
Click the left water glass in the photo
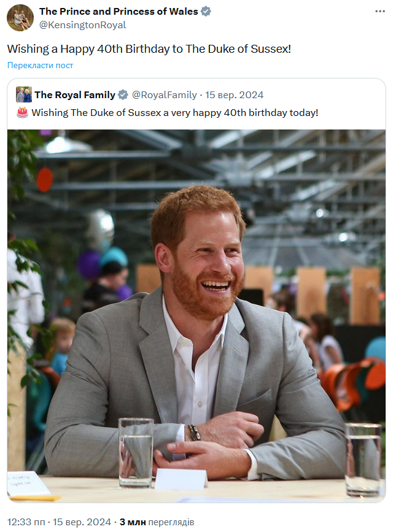pyautogui.click(x=136, y=451)
